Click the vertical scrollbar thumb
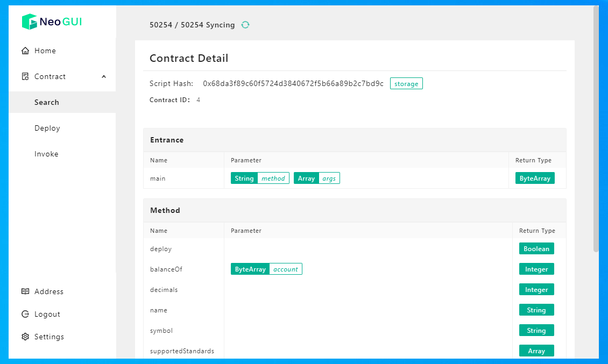 pos(595,129)
